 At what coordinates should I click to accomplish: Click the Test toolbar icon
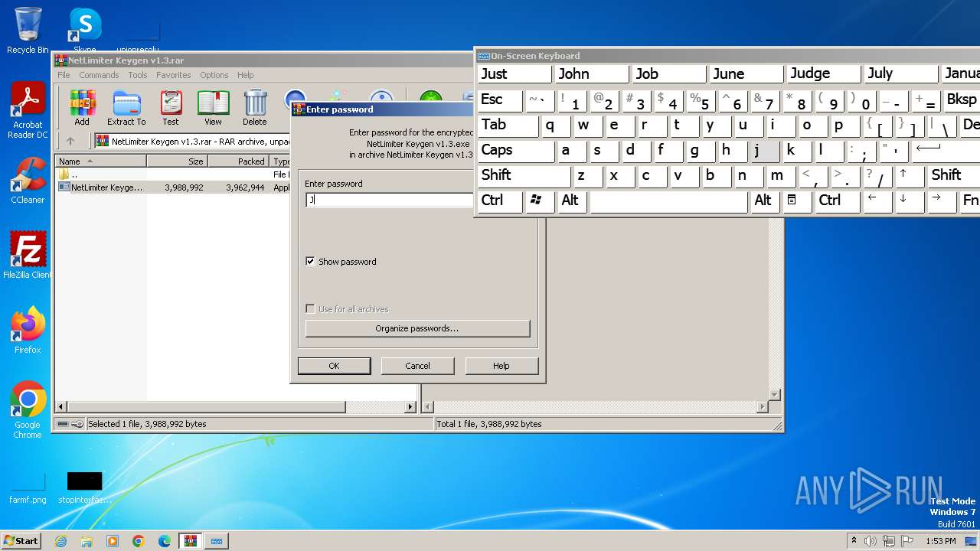171,108
